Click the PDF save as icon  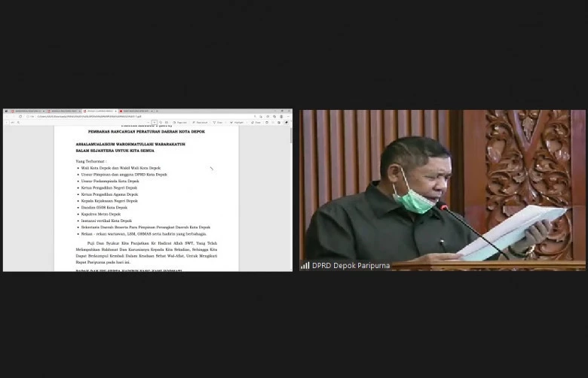point(279,123)
